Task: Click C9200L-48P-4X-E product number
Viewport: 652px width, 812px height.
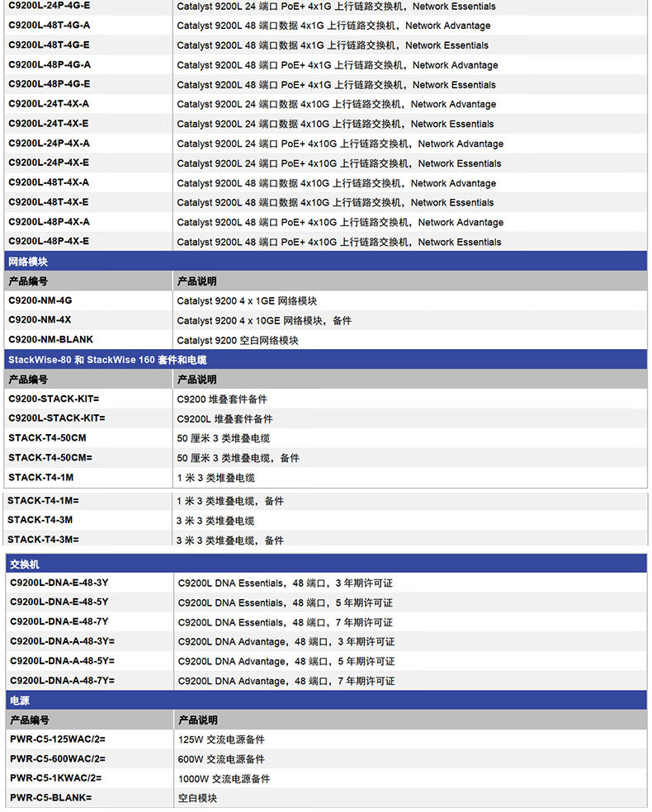Action: click(49, 241)
